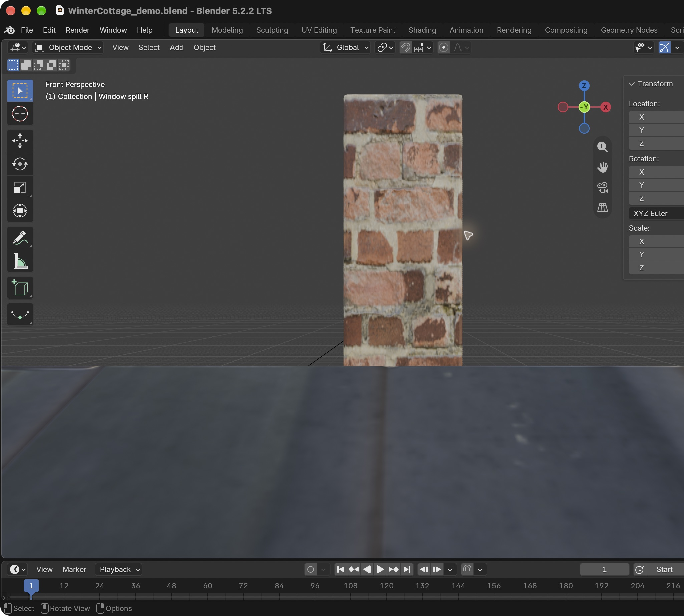The height and width of the screenshot is (616, 684).
Task: Select the Scale tool
Action: pos(20,188)
